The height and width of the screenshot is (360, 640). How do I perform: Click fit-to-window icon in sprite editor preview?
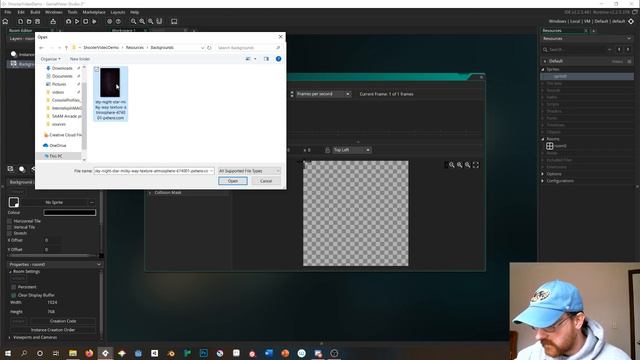476,165
